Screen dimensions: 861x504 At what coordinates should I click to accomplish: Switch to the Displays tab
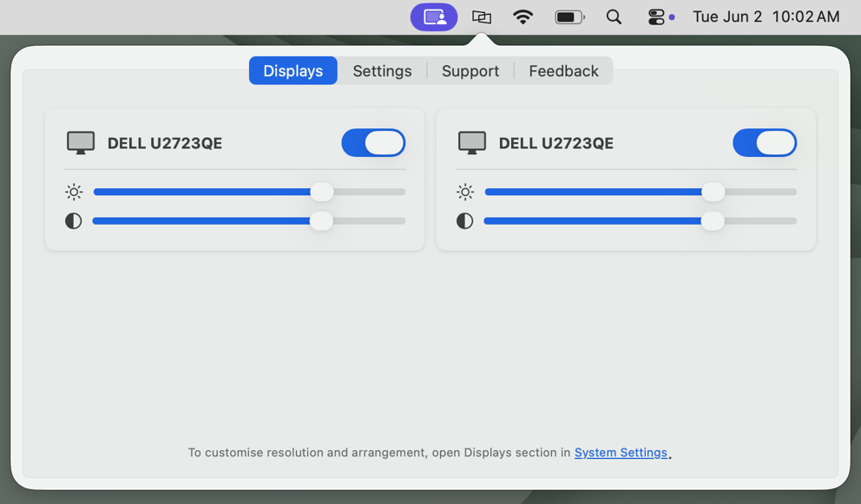(x=293, y=71)
